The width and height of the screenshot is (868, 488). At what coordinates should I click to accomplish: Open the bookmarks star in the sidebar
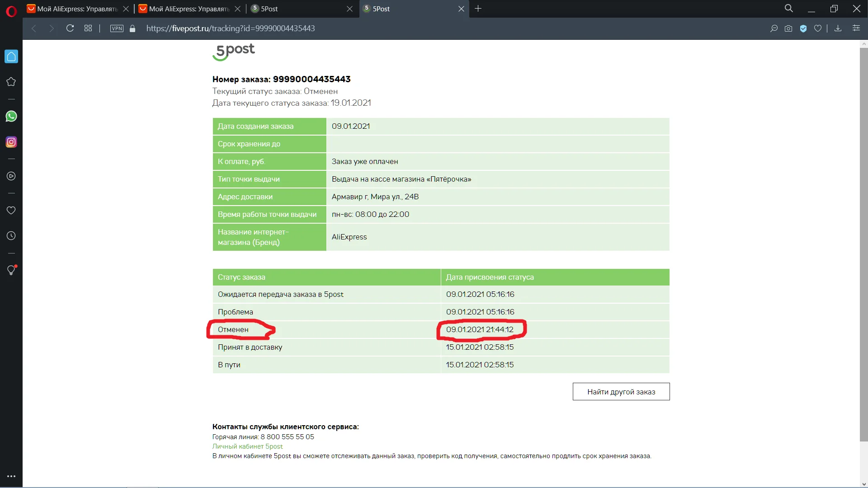click(x=11, y=82)
